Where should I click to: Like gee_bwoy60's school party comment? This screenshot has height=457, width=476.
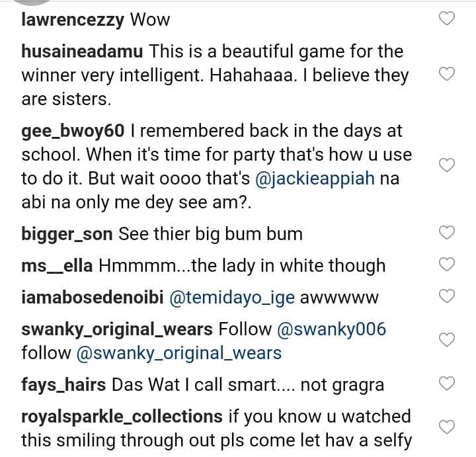click(x=448, y=165)
